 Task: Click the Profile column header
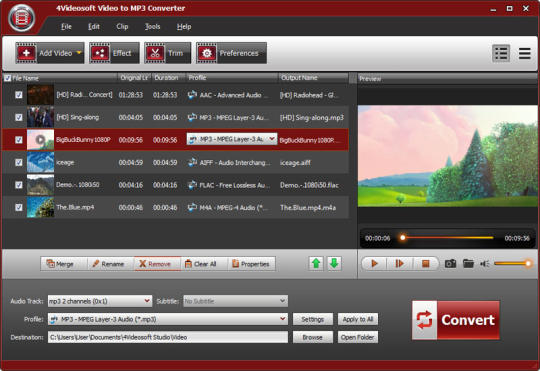tap(232, 78)
